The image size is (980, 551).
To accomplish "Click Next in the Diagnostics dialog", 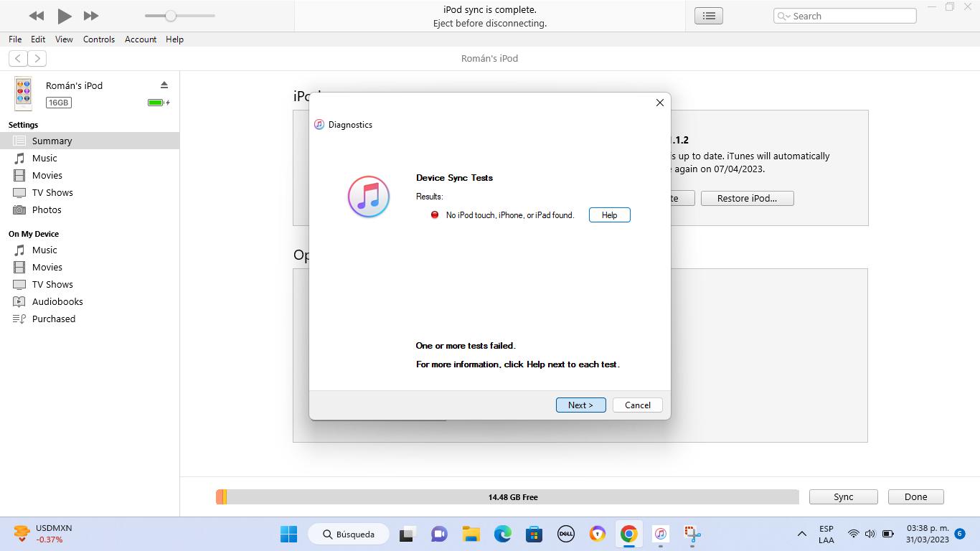I will click(581, 405).
